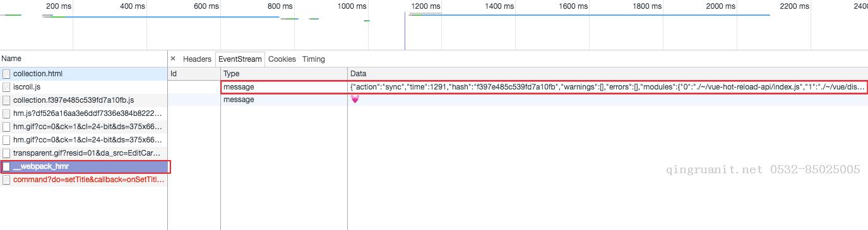This screenshot has width=868, height=230.
Task: Switch to the Headers tab
Action: click(x=197, y=59)
